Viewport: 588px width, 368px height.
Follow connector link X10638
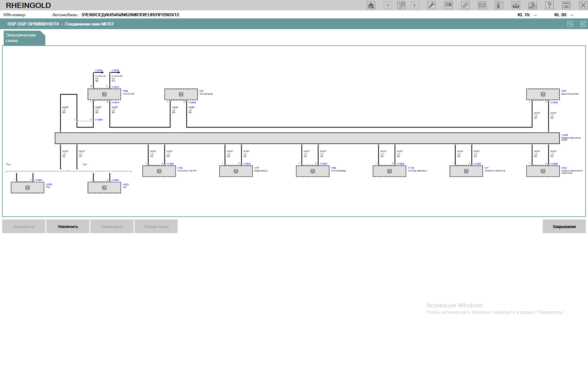[x=554, y=164]
